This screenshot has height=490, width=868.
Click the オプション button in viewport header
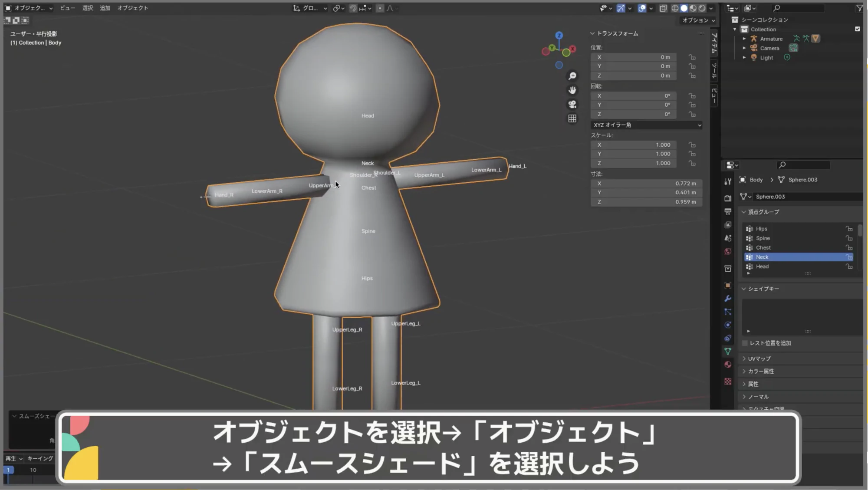(x=698, y=20)
